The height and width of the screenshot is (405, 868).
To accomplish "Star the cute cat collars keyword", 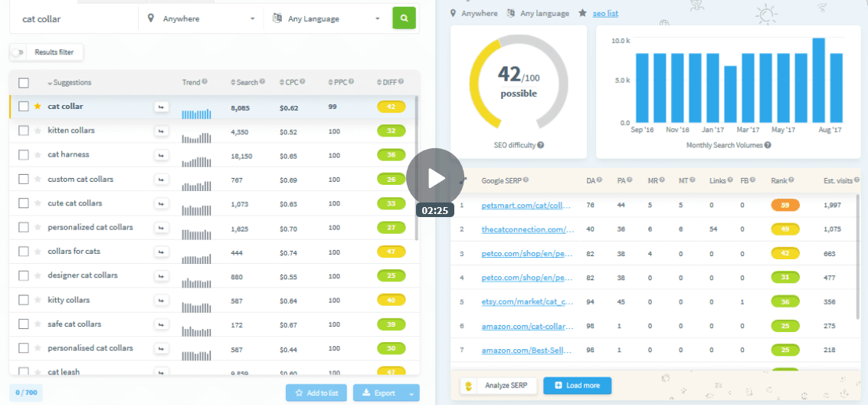I will coord(38,203).
